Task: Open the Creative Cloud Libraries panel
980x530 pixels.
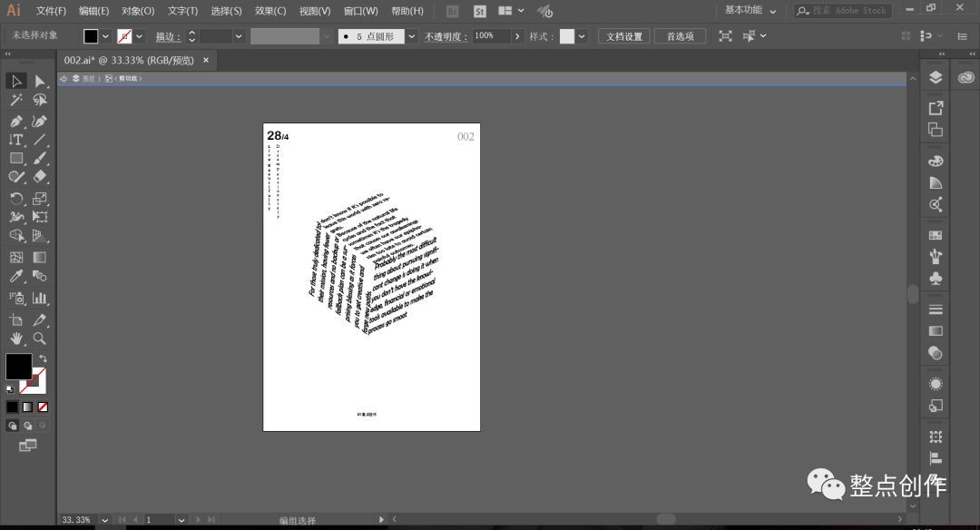Action: pos(966,77)
